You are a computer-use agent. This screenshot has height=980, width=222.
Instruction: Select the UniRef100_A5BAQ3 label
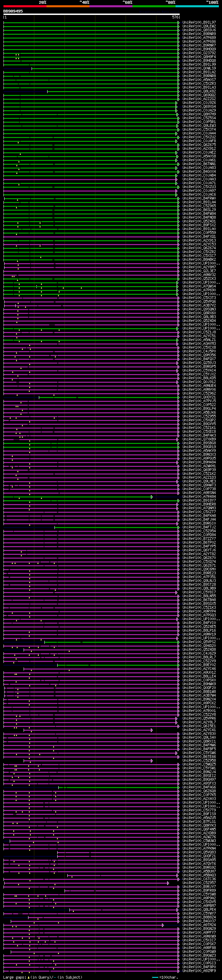pos(199,875)
